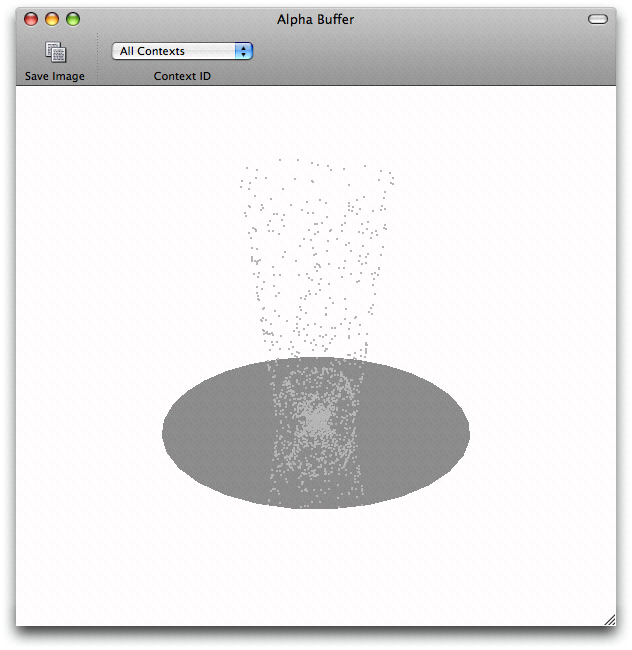Zoom the window using the green button
The width and height of the screenshot is (632, 650).
73,19
